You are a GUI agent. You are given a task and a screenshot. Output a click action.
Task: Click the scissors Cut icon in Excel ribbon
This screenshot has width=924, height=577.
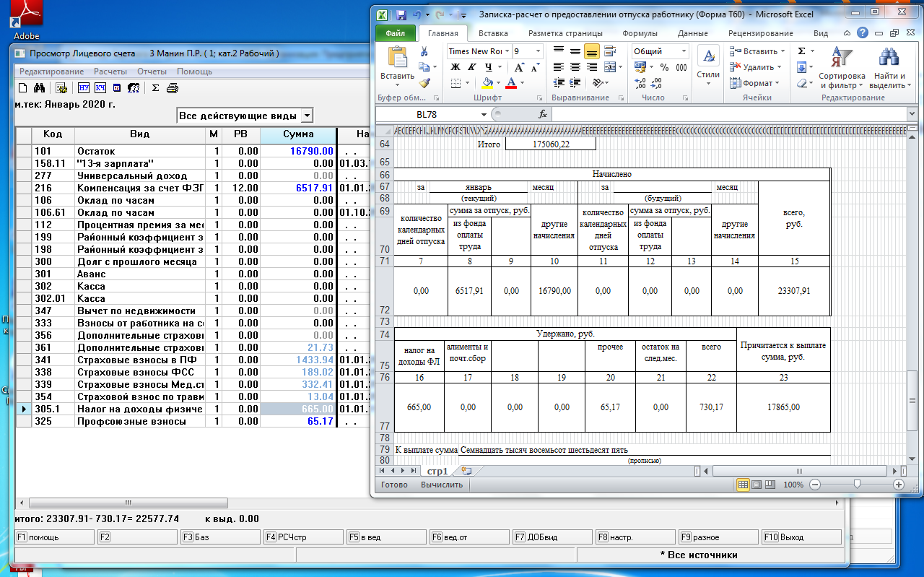coord(424,51)
